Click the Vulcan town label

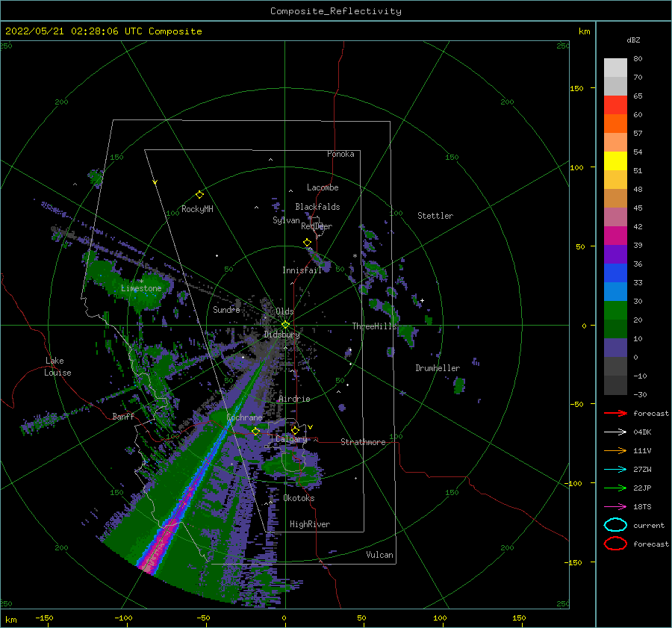coord(379,555)
